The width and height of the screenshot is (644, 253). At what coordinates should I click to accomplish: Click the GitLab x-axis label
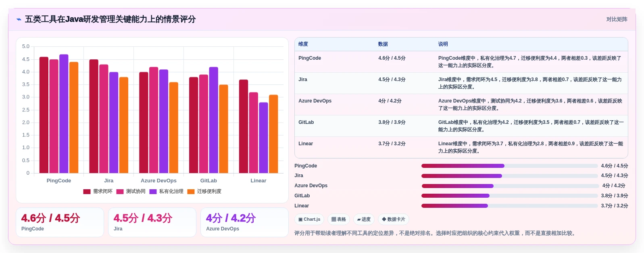coord(208,181)
